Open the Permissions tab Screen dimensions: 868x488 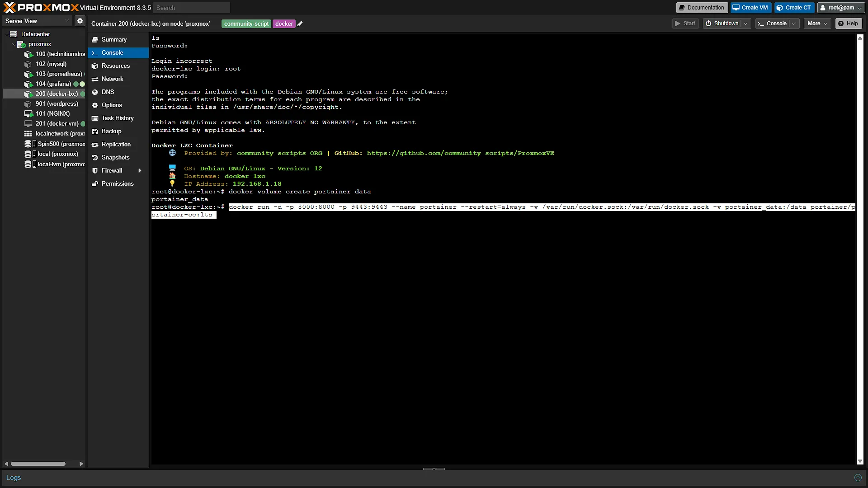pyautogui.click(x=118, y=183)
